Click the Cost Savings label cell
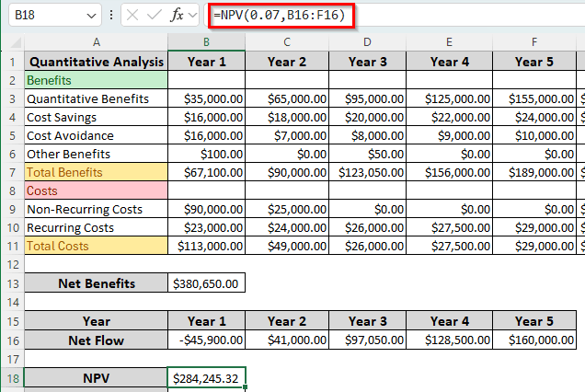This screenshot has height=392, width=585. (97, 117)
